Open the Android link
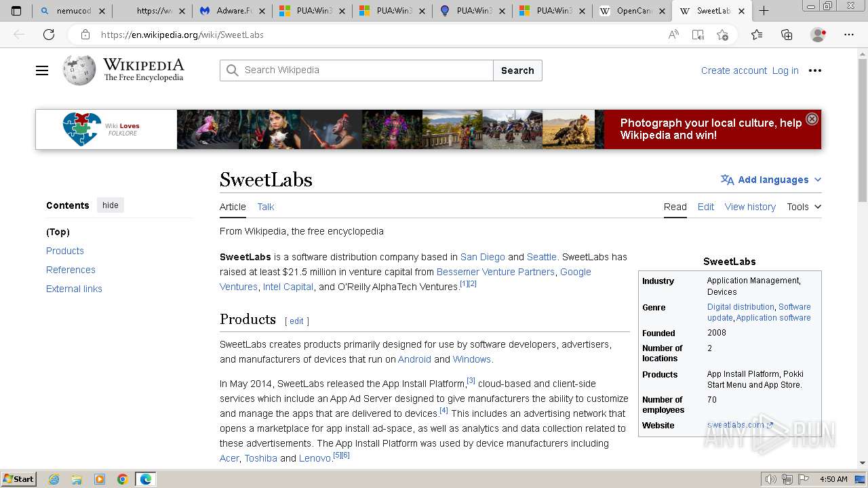 pos(414,359)
